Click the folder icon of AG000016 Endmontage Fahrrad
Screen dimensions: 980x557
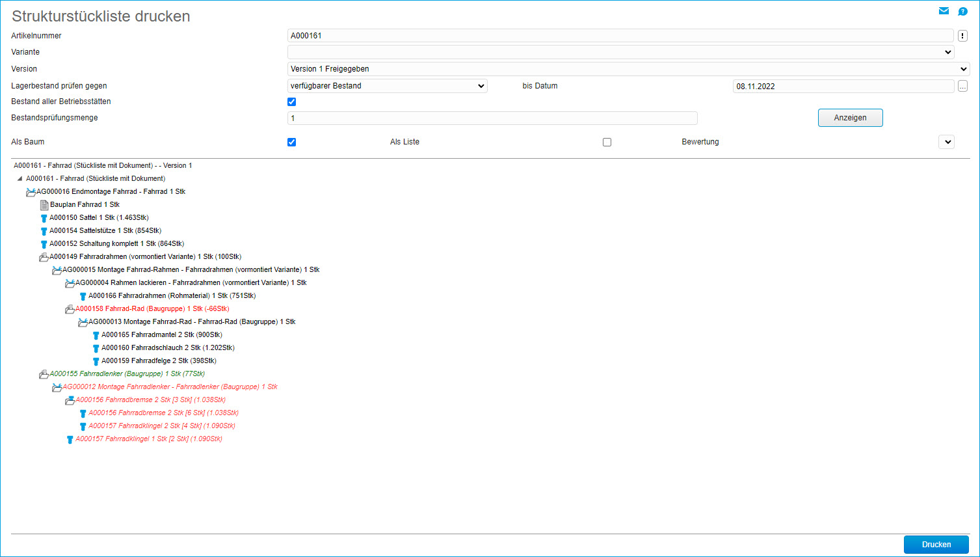pyautogui.click(x=31, y=192)
